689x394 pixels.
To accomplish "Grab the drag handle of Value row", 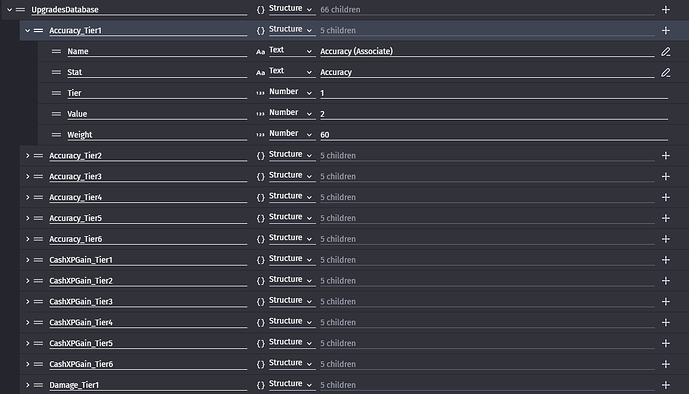I will tap(56, 114).
